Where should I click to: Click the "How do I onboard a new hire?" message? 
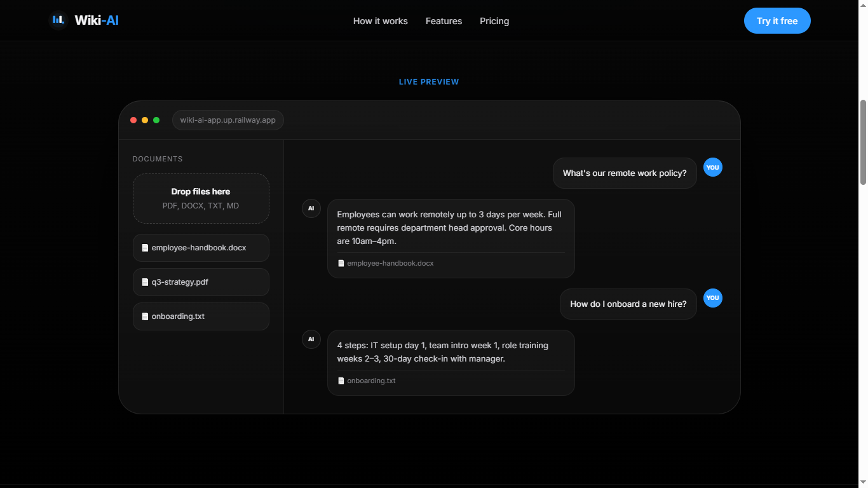[x=628, y=304]
